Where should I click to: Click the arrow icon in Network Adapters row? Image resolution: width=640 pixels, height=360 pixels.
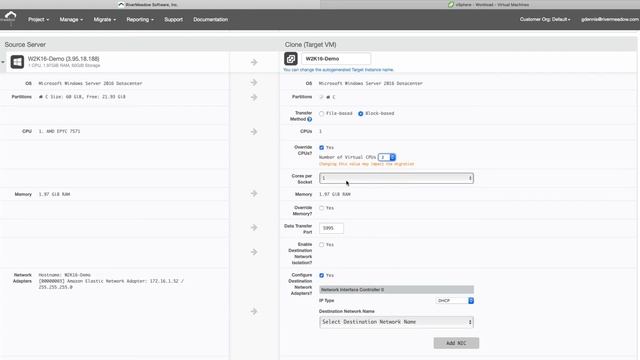pos(254,311)
